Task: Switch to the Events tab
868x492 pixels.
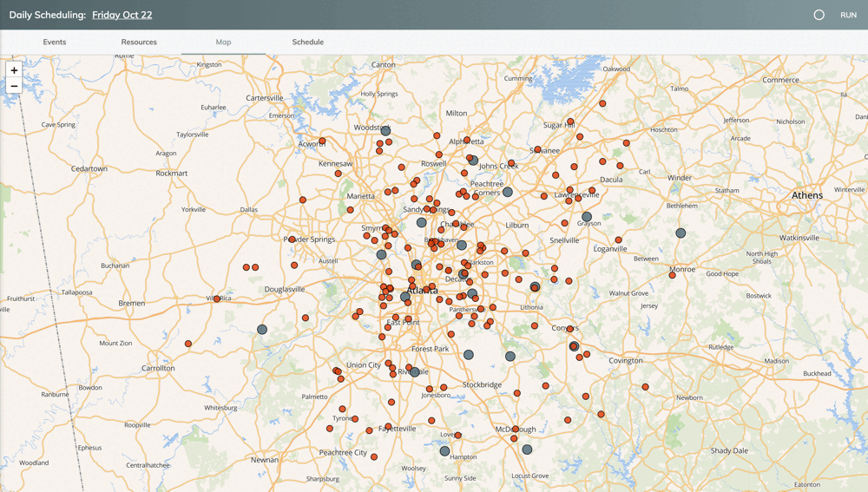Action: (x=55, y=42)
